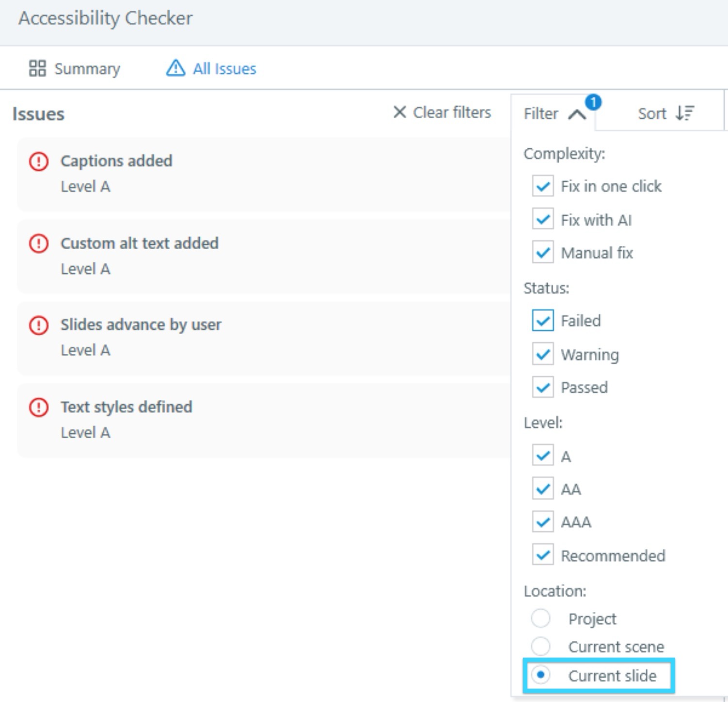This screenshot has width=728, height=702.
Task: Toggle the Recommended level checkbox
Action: click(543, 555)
